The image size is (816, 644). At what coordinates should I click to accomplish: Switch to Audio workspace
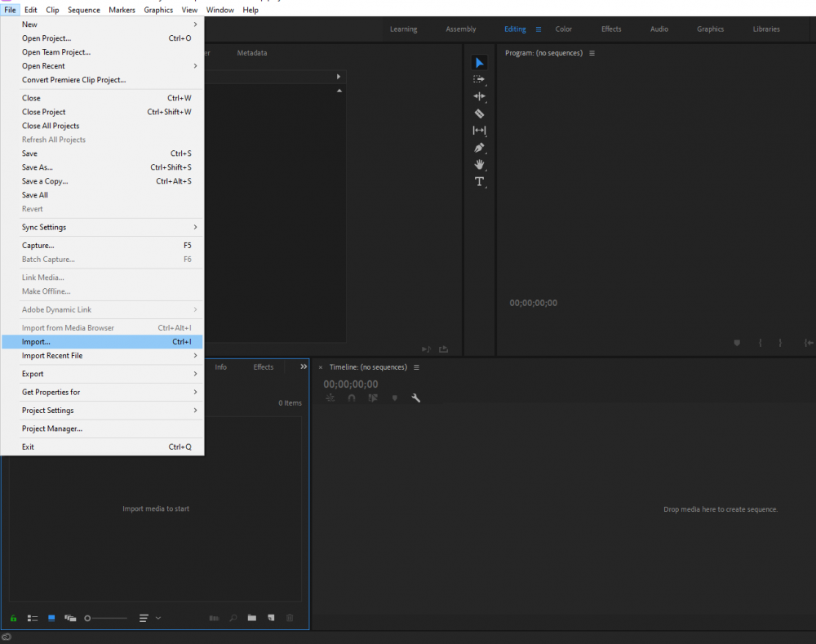[x=659, y=29]
